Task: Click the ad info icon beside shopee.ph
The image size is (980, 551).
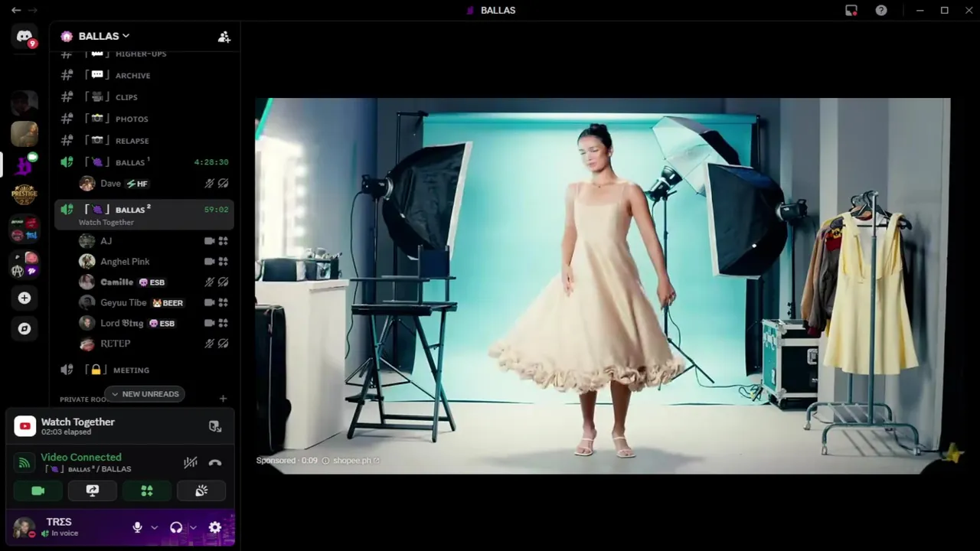Action: tap(325, 461)
